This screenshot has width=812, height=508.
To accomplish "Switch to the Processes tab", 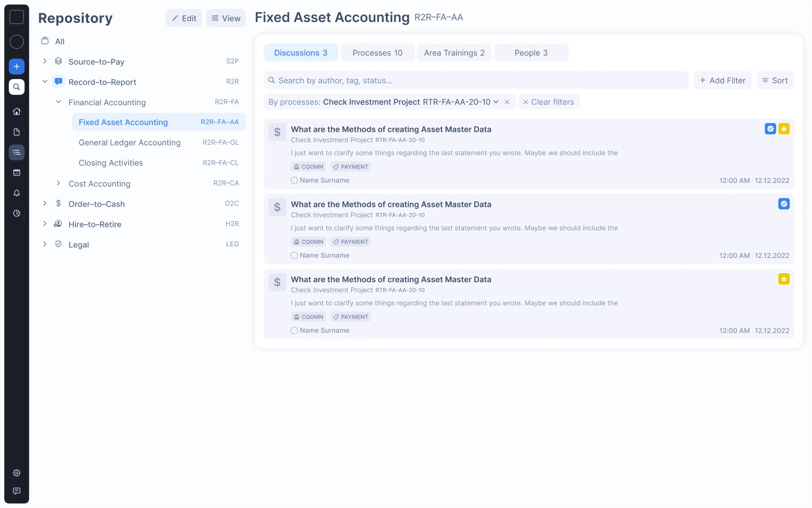I will [377, 52].
